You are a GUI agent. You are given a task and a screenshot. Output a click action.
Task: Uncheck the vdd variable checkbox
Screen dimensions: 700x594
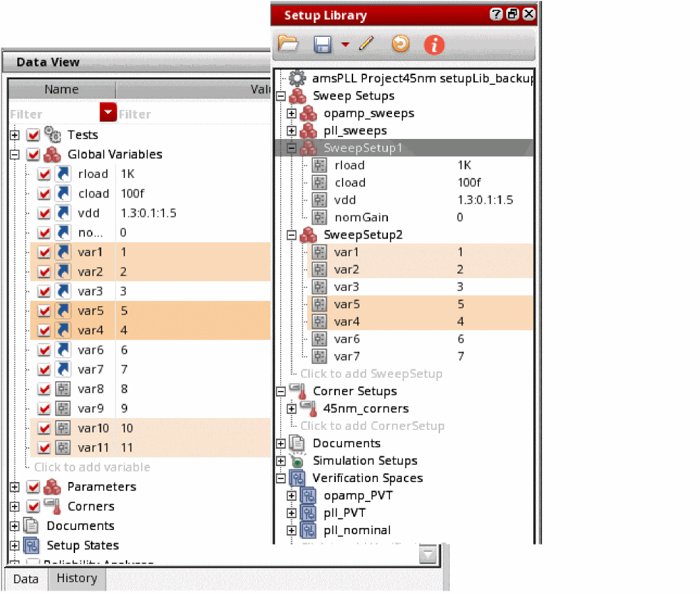click(44, 213)
